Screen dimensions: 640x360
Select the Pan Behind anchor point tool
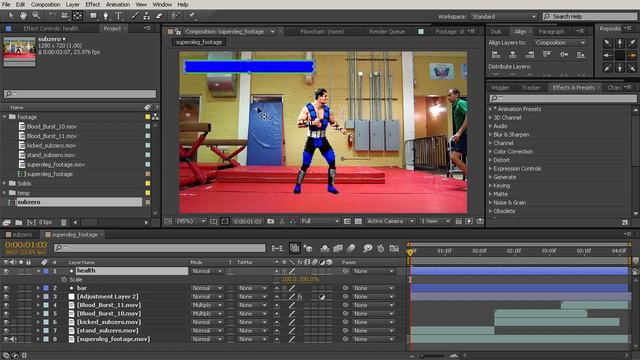(77, 16)
